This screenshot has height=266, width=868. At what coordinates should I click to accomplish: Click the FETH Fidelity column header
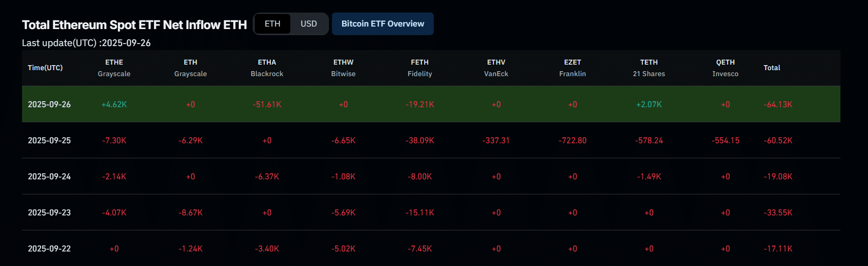(x=420, y=68)
